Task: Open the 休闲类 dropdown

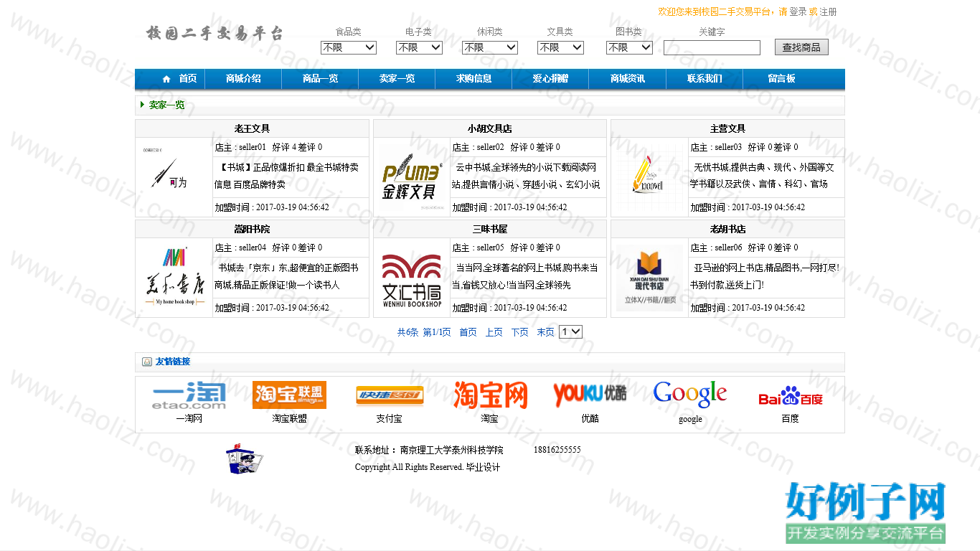Action: click(x=490, y=47)
